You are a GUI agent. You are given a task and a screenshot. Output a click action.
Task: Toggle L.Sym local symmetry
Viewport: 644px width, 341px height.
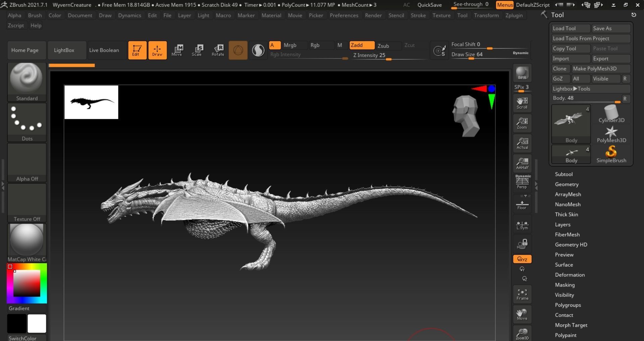[x=522, y=224]
